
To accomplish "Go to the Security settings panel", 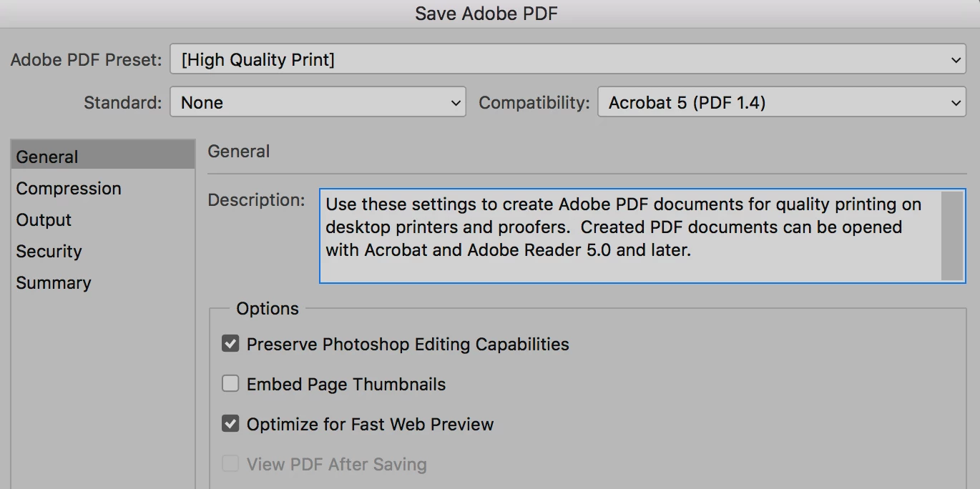I will coord(49,252).
